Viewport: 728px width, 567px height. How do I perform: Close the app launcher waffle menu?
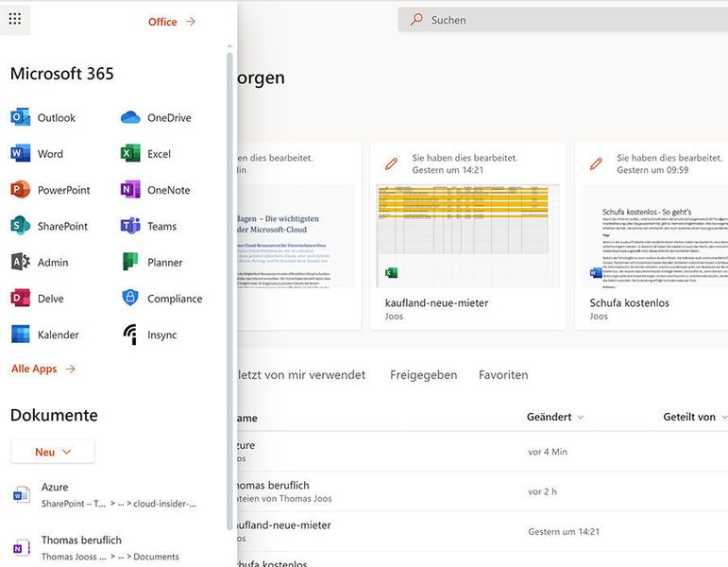pos(15,19)
